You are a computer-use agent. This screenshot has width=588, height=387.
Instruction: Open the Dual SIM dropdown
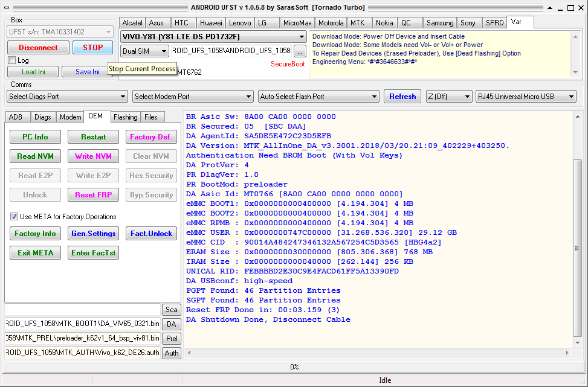tap(144, 51)
